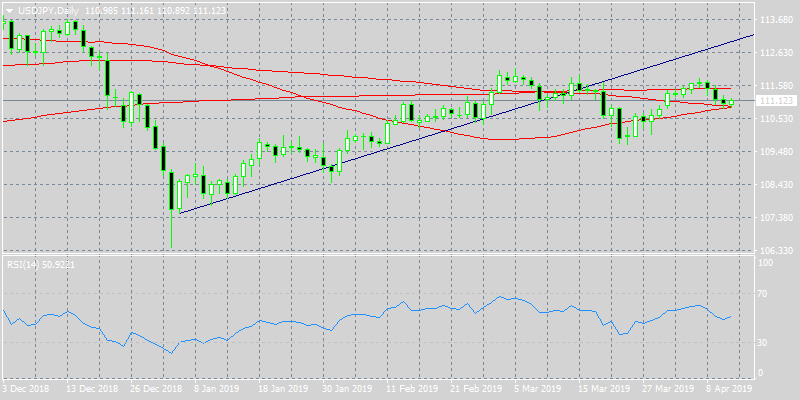Select the 110.530 price axis label
Screen dimensions: 800x400
click(776, 119)
